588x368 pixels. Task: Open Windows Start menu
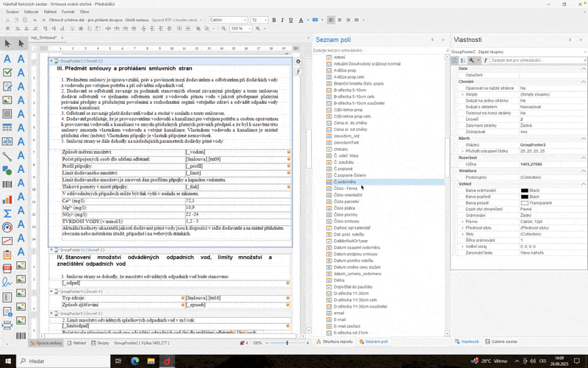coord(8,361)
